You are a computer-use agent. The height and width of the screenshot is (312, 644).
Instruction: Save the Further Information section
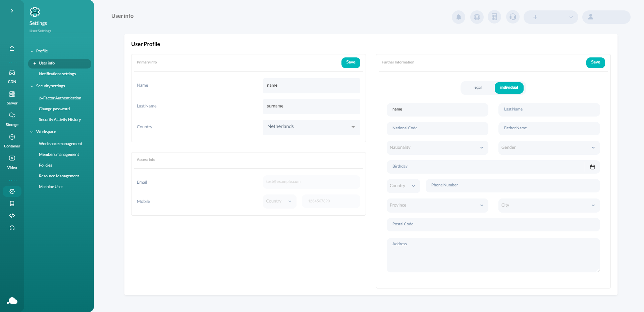point(596,62)
